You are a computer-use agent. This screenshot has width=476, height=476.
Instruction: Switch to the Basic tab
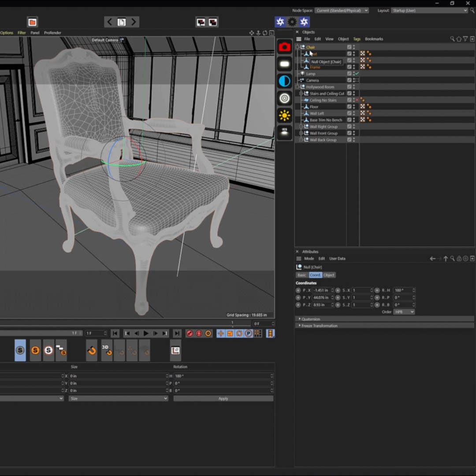click(x=301, y=275)
